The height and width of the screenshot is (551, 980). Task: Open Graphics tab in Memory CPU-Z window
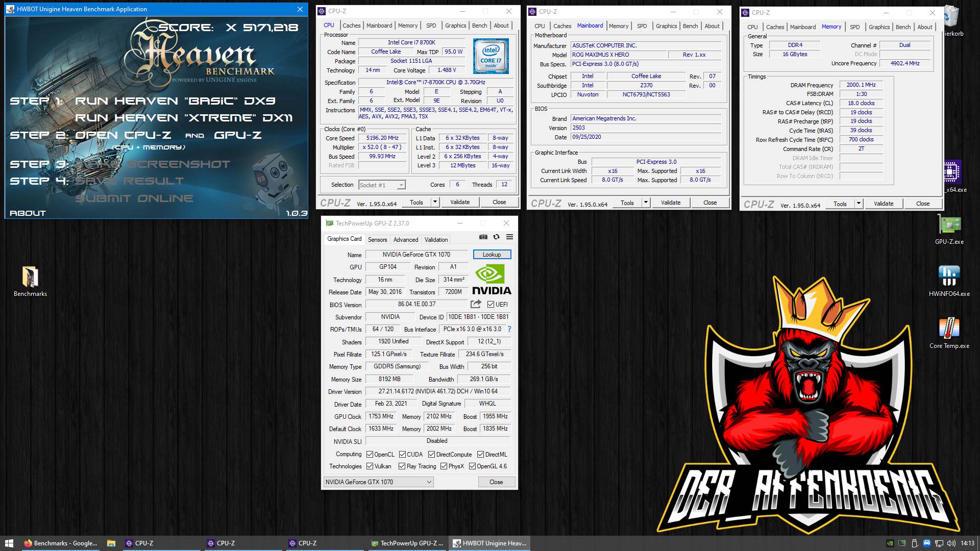click(x=879, y=27)
